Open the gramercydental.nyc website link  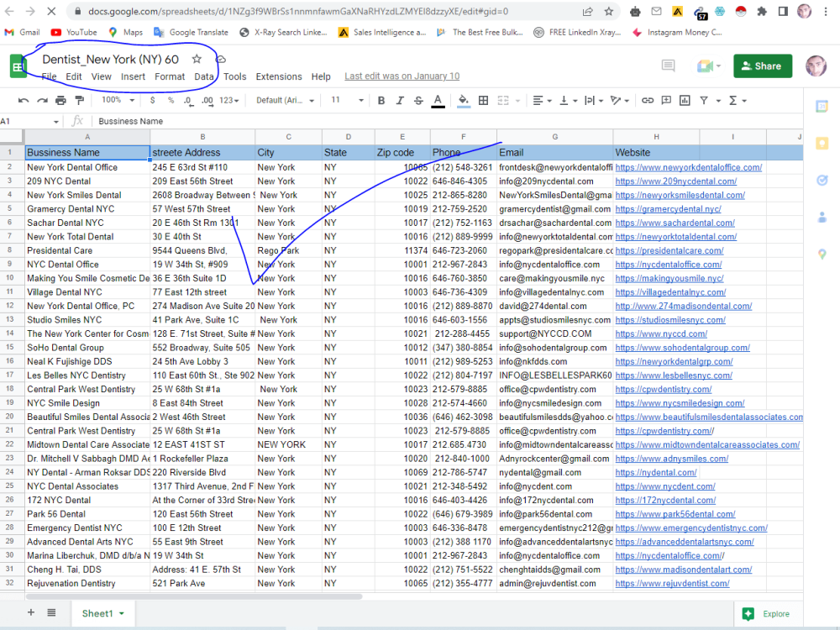[x=668, y=209]
